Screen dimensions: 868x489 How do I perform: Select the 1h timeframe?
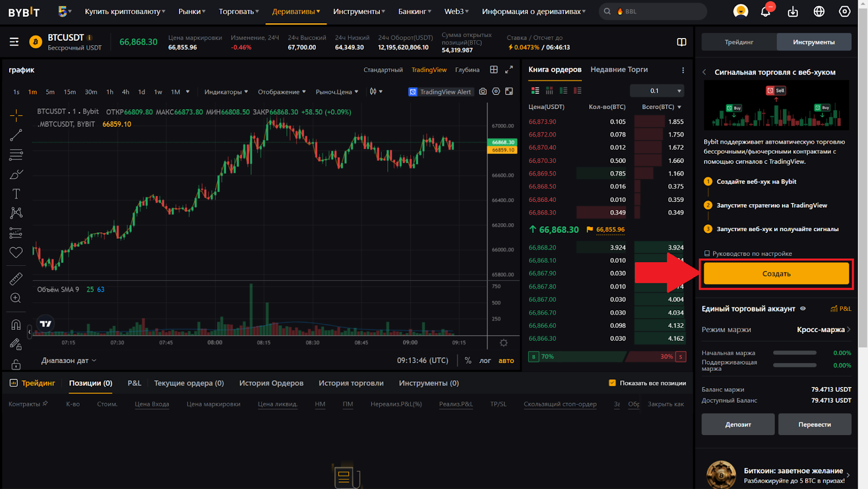pyautogui.click(x=110, y=92)
